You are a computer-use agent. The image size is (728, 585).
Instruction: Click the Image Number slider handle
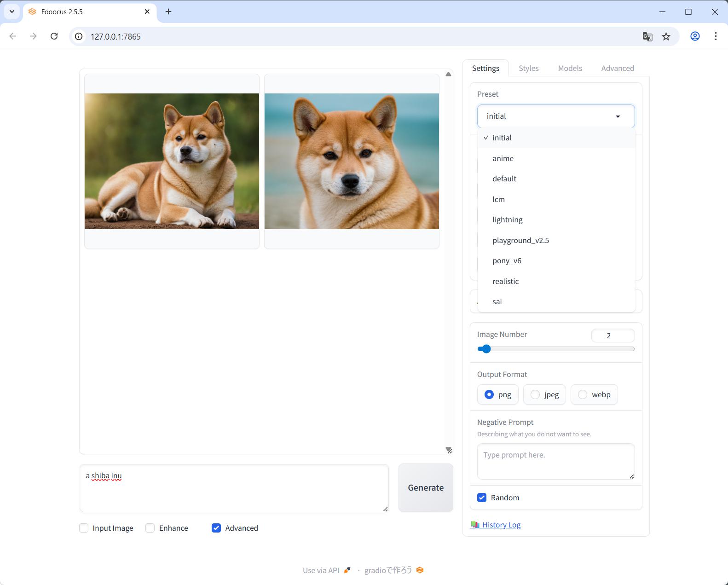[486, 349]
